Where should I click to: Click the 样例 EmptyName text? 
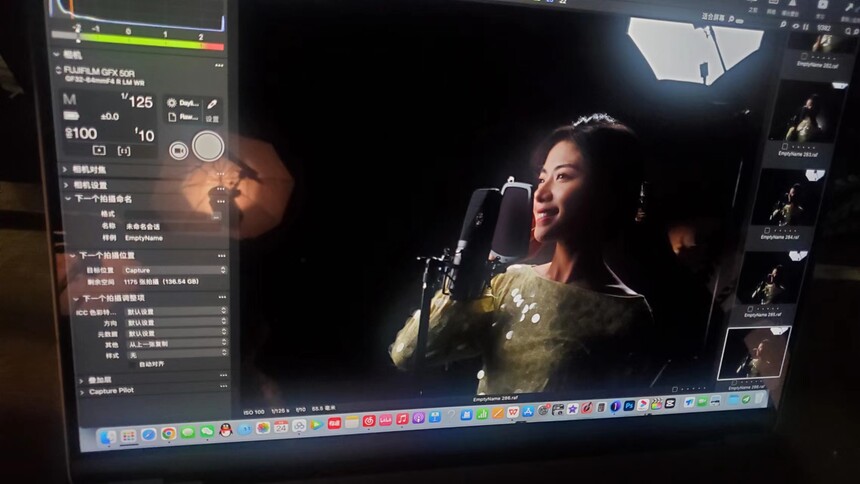click(x=143, y=238)
